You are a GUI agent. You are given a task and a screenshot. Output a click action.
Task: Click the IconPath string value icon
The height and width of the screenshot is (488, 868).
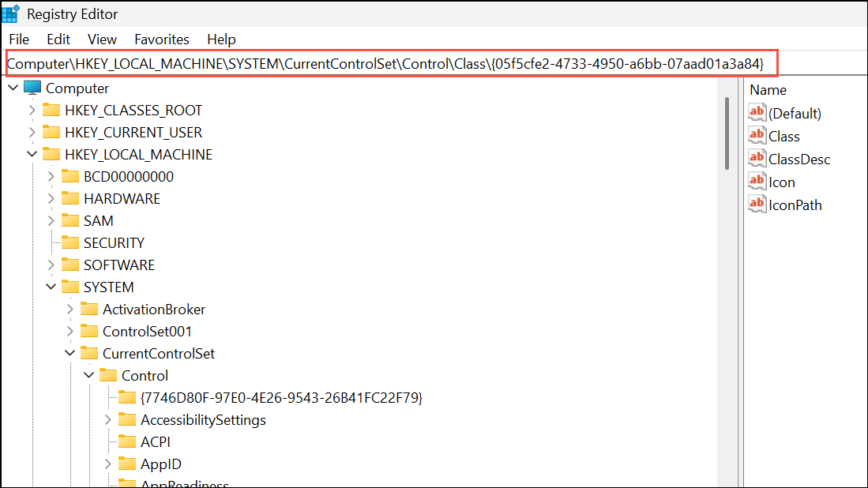tap(757, 205)
